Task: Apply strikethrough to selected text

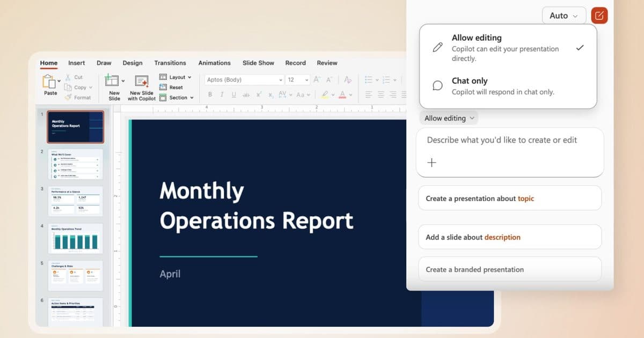Action: click(245, 94)
